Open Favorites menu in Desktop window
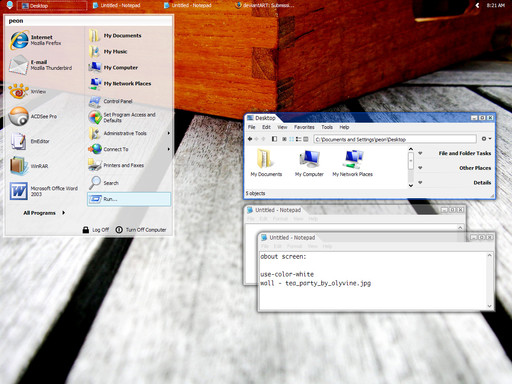Viewport: 512px width, 384px height. tap(304, 127)
